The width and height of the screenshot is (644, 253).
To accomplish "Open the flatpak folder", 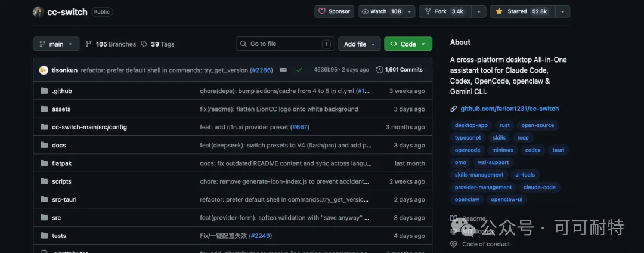I will (x=61, y=163).
